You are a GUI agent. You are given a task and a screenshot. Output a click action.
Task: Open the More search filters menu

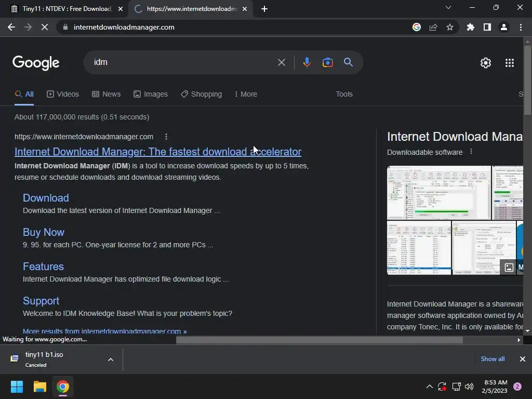pyautogui.click(x=246, y=94)
